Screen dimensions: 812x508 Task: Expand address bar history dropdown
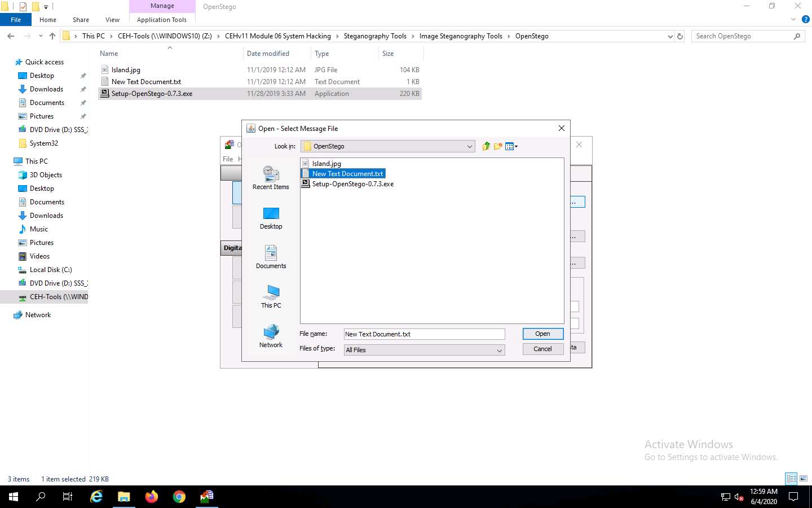670,36
